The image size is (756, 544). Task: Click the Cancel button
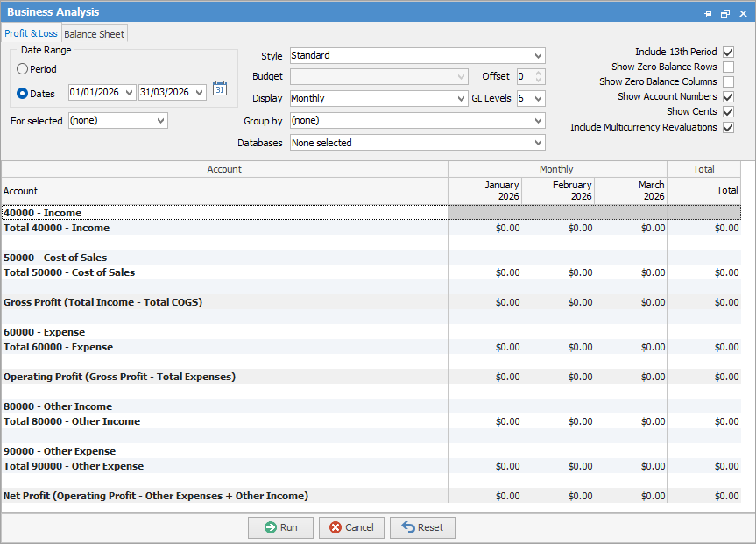[351, 527]
